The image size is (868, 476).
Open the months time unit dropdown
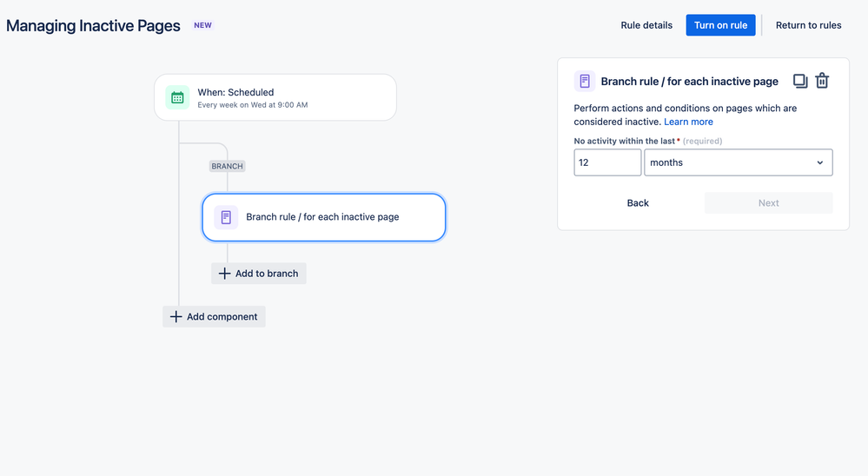[739, 162]
